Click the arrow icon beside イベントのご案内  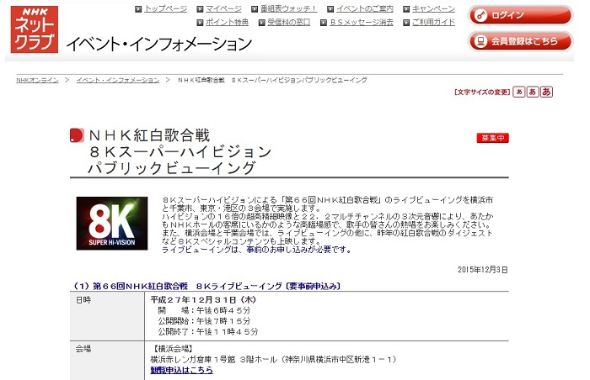[330, 9]
